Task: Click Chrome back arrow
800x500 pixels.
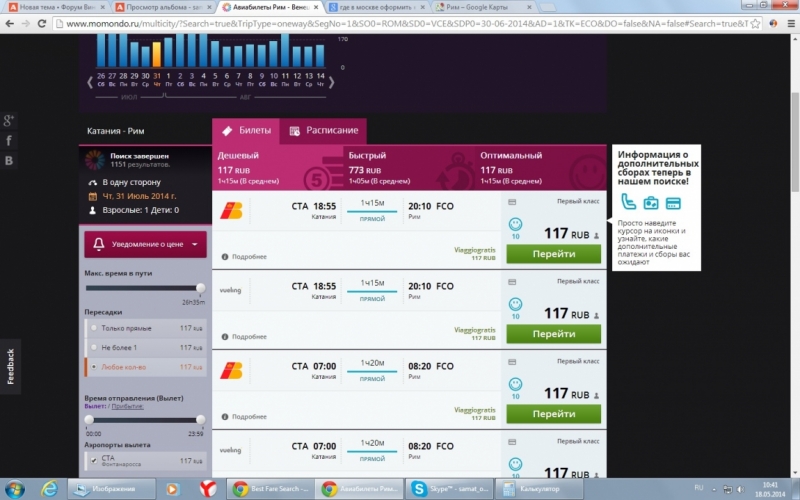Action: click(x=10, y=23)
